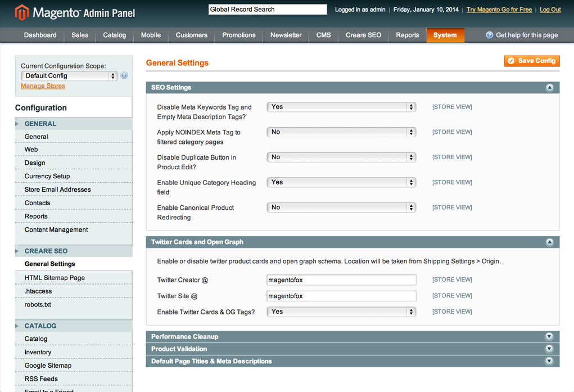Open Reports in the configuration sidebar

36,216
